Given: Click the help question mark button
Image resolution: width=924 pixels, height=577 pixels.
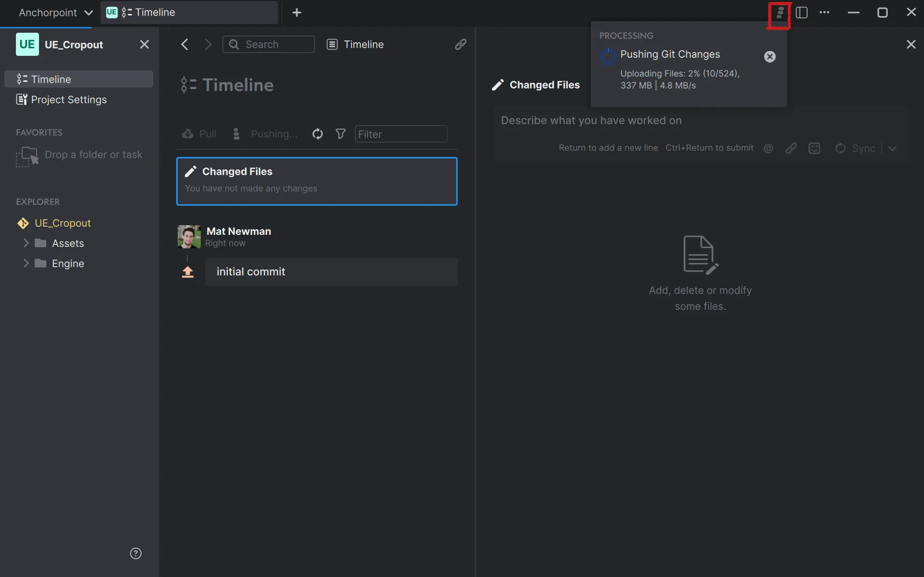Looking at the screenshot, I should click(x=135, y=553).
